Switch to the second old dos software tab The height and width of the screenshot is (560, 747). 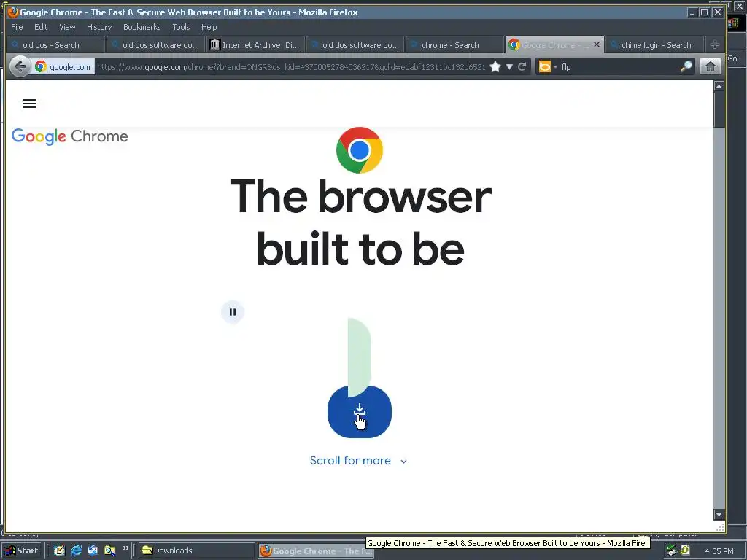(x=355, y=45)
